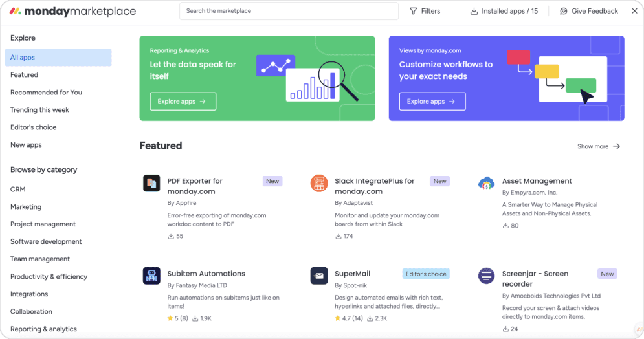Image resolution: width=644 pixels, height=339 pixels.
Task: Click the Give Feedback button
Action: [x=589, y=11]
